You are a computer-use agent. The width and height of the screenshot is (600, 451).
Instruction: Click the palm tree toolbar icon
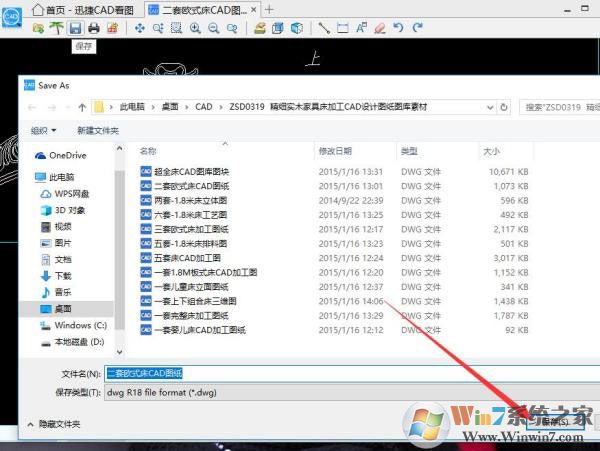[57, 28]
